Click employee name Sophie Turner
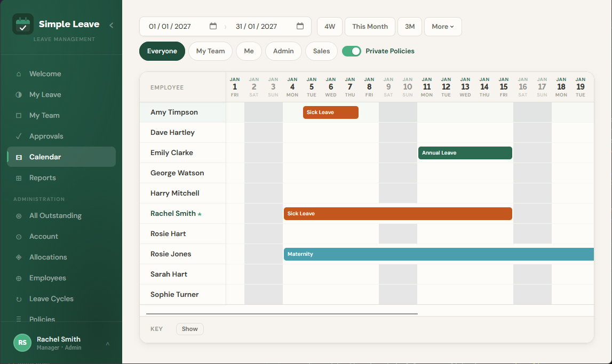This screenshot has width=612, height=364. click(174, 295)
